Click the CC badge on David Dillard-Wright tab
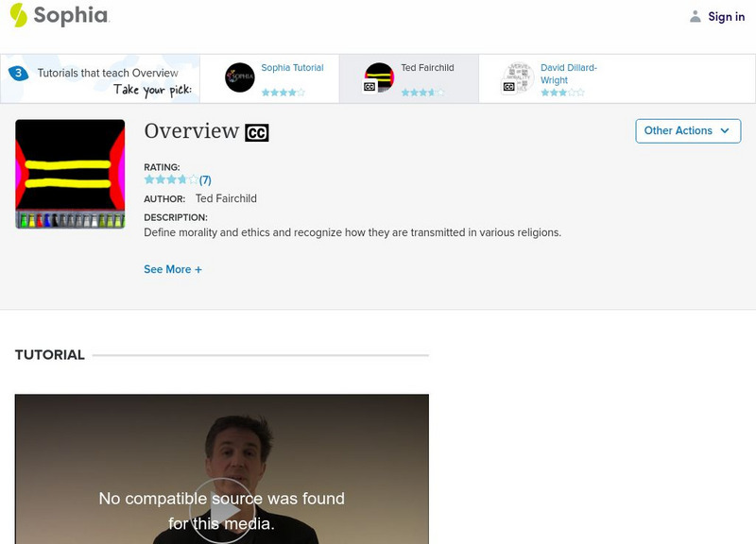Screen dimensions: 756x544 coord(508,87)
